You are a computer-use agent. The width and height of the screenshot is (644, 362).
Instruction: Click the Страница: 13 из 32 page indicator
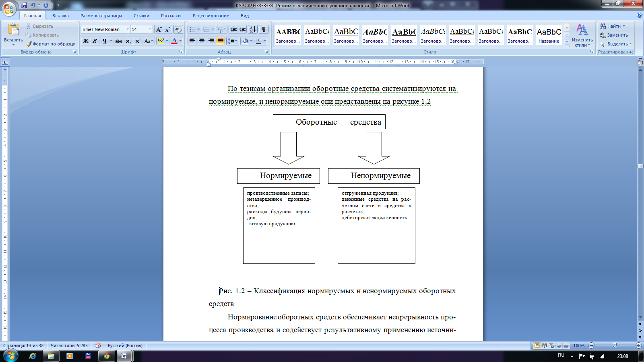tap(23, 346)
